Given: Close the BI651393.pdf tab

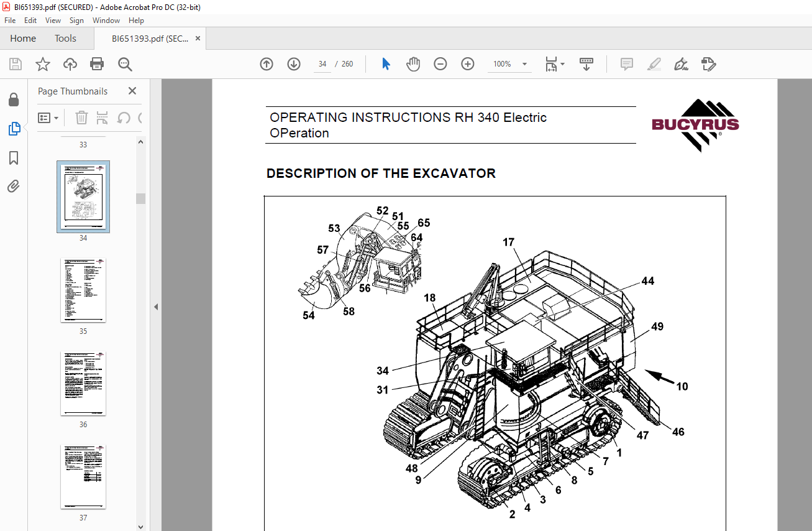Looking at the screenshot, I should click(x=198, y=39).
